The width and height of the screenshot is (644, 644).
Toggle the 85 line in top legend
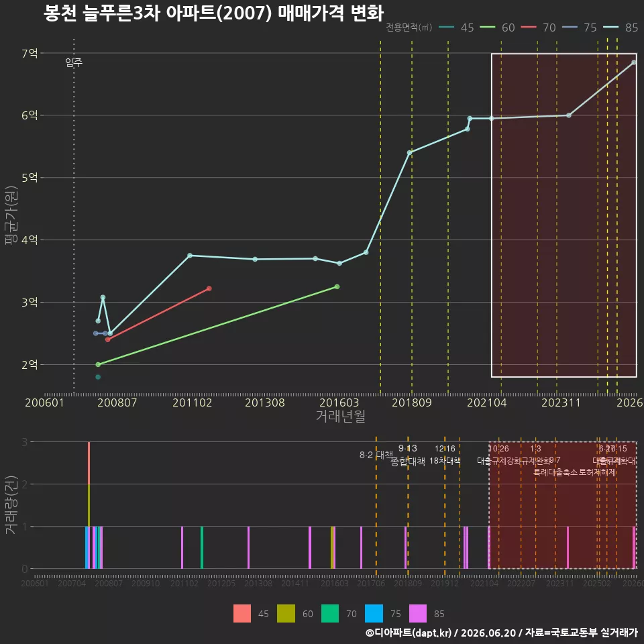click(621, 28)
